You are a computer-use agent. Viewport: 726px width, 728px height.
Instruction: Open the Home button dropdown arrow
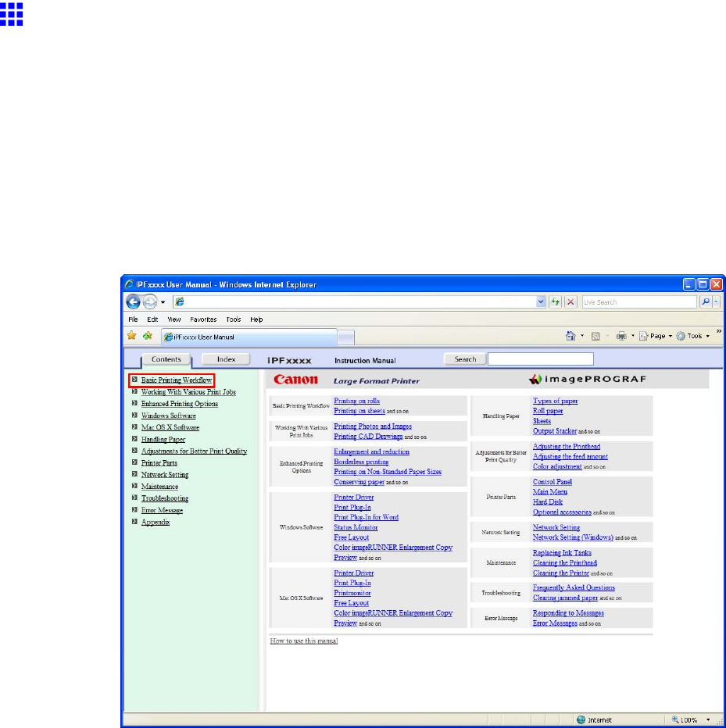[582, 336]
